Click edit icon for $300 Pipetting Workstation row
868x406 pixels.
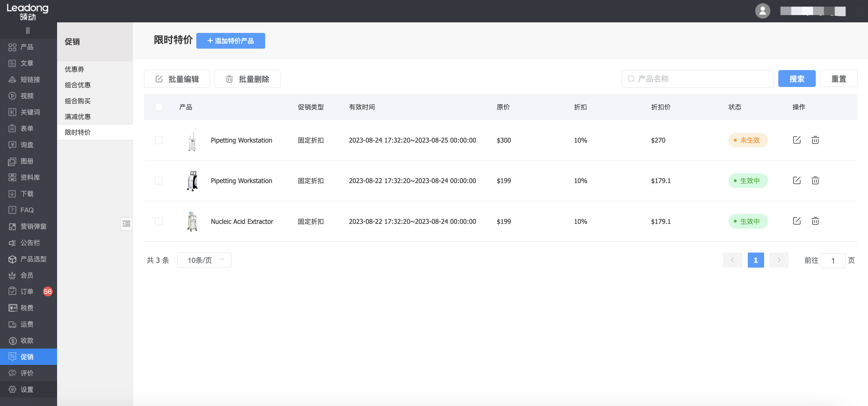point(796,140)
